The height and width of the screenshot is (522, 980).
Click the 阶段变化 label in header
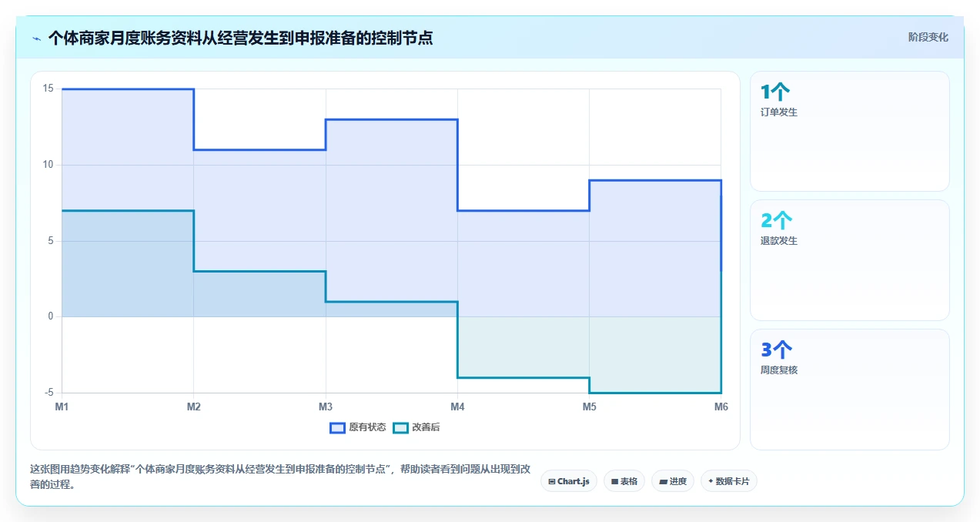[928, 37]
